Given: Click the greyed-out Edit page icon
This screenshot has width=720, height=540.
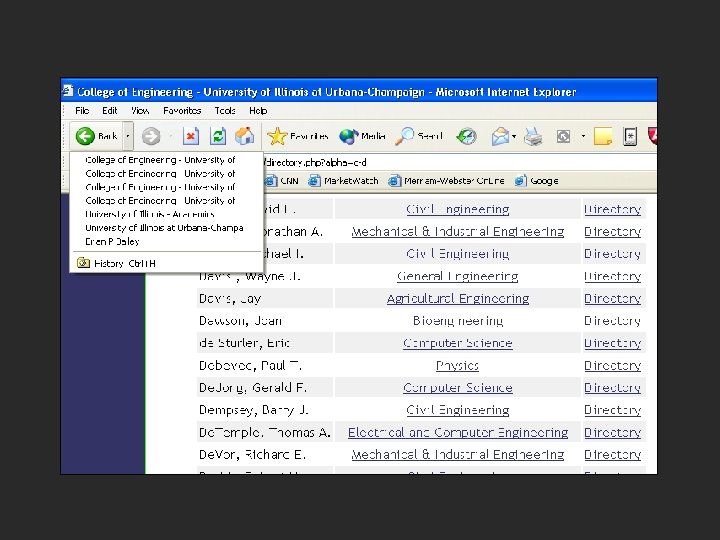Looking at the screenshot, I should tap(563, 136).
